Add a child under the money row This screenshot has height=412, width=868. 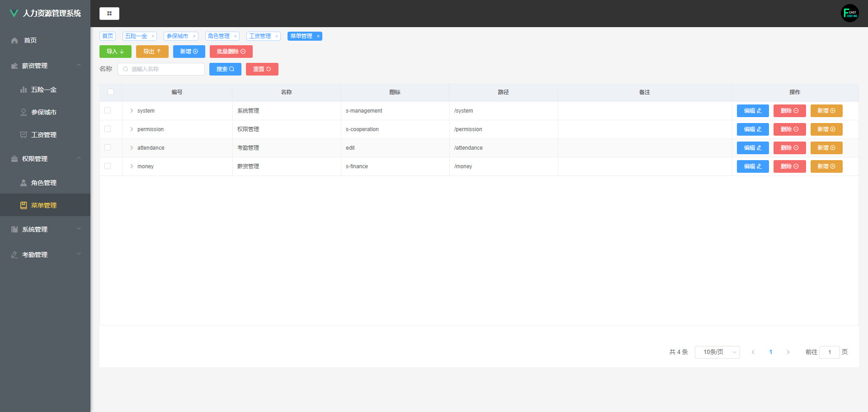pos(826,166)
